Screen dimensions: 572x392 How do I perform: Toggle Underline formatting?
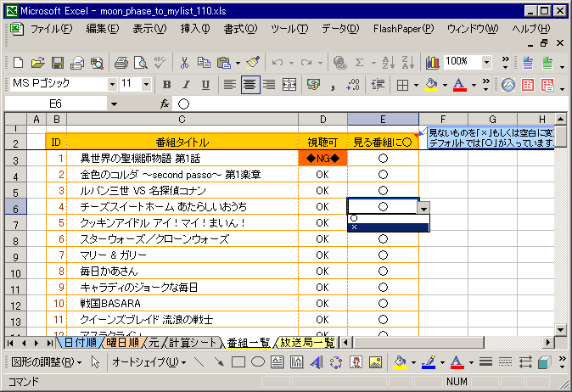206,84
